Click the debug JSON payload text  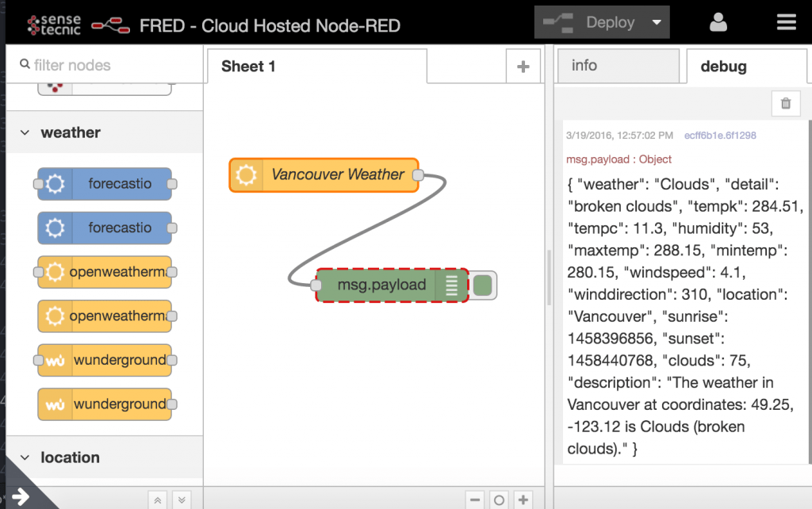[x=685, y=316]
